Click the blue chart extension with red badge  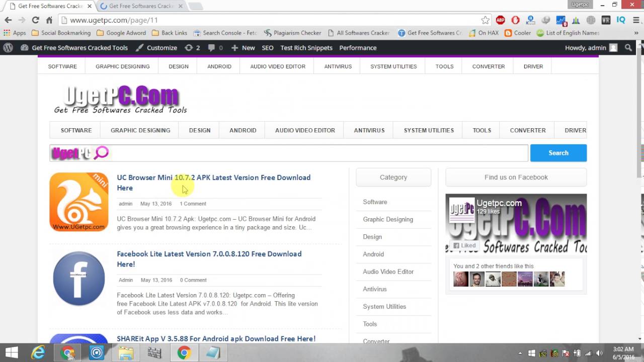(x=561, y=20)
